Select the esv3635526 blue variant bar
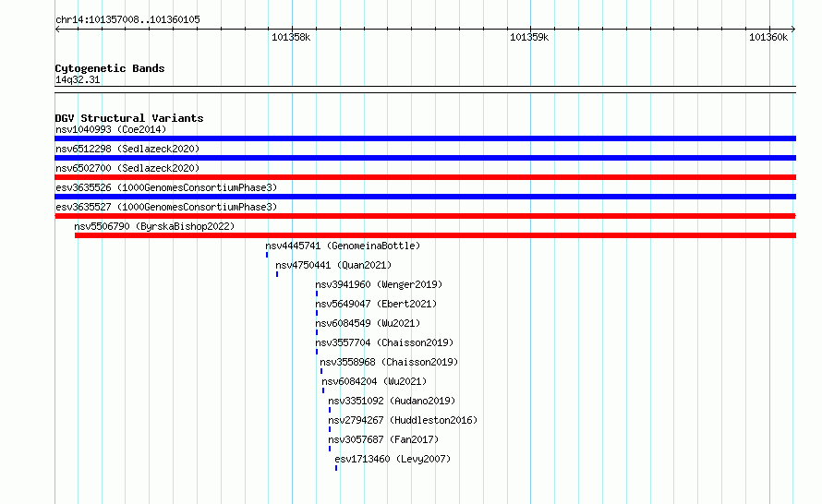 click(x=425, y=197)
